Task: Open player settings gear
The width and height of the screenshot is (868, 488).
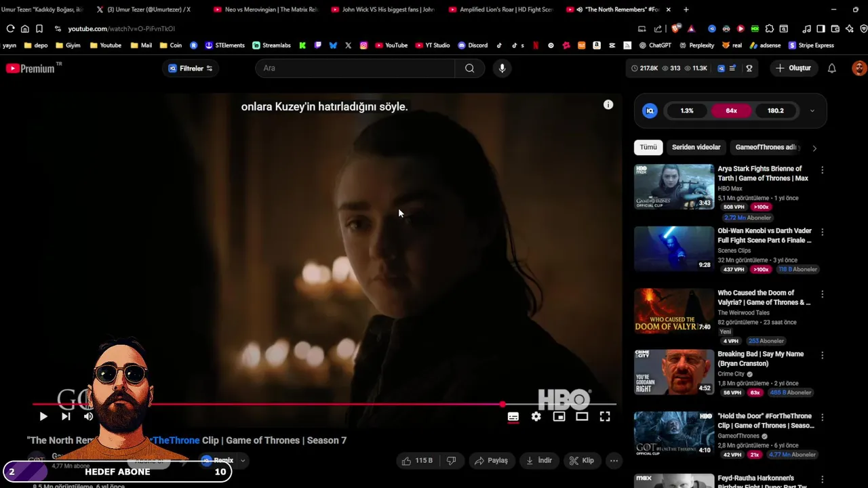Action: click(536, 417)
